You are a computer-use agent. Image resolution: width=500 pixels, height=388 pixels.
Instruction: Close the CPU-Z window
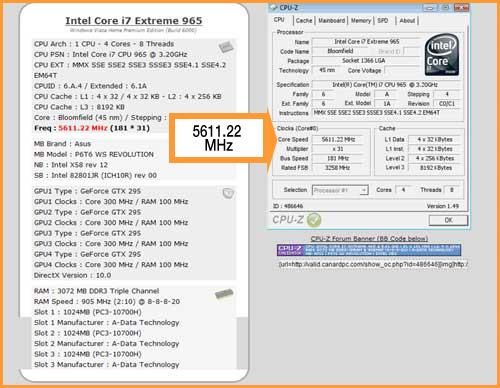click(x=461, y=8)
